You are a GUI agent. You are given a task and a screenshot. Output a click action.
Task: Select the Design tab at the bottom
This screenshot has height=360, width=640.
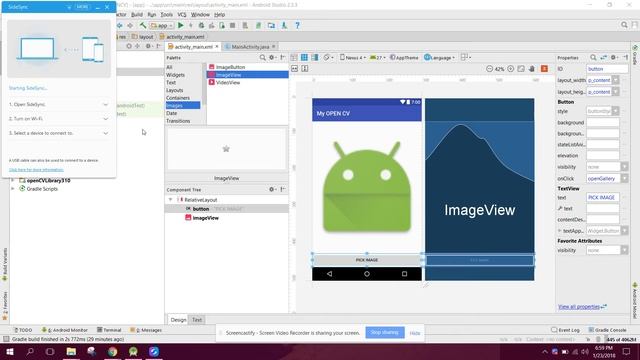[x=178, y=320]
